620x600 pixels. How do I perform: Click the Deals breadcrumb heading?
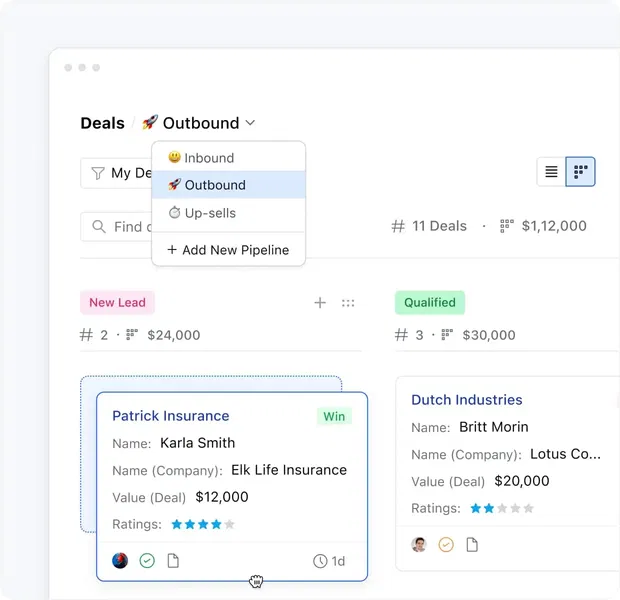tap(102, 123)
